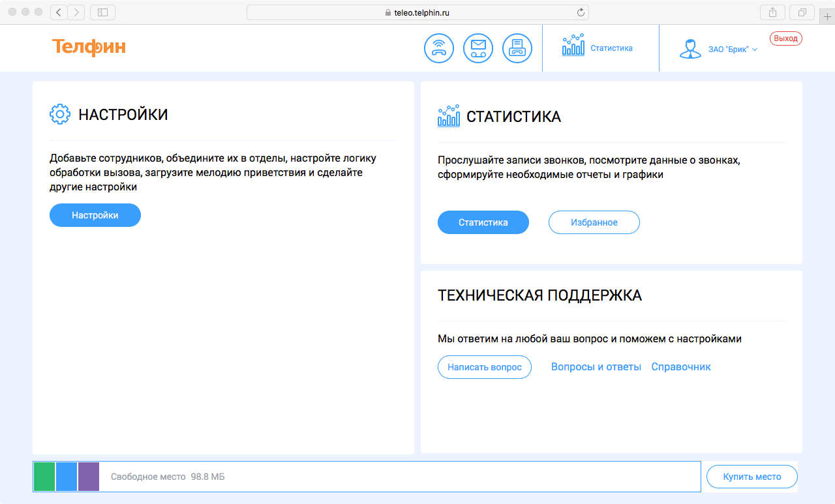Open Избранное from the statistics card
This screenshot has height=504, width=835.
(594, 222)
